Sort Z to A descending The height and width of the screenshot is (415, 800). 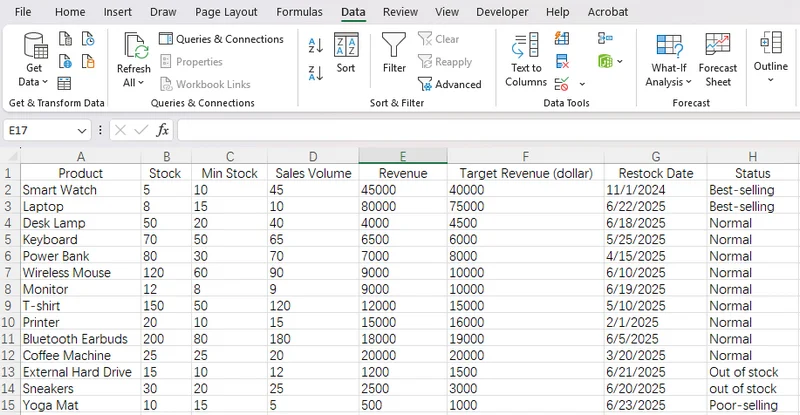[316, 73]
